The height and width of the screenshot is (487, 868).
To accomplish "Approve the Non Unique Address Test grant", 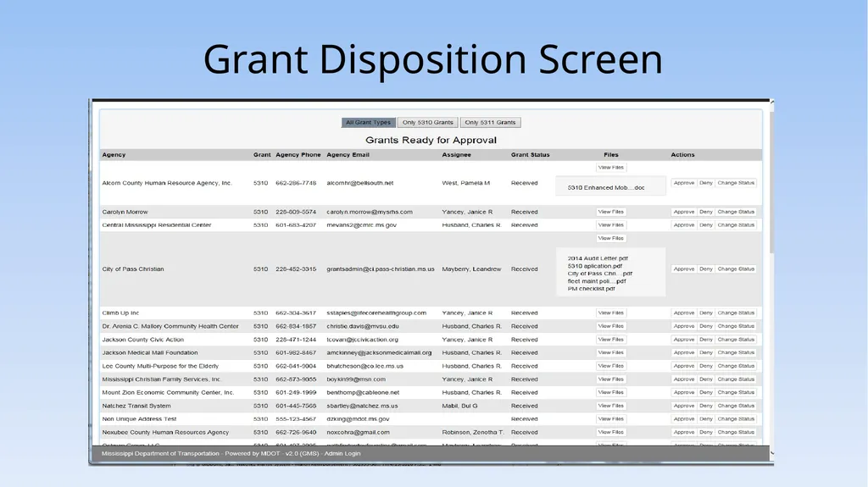I will point(684,419).
